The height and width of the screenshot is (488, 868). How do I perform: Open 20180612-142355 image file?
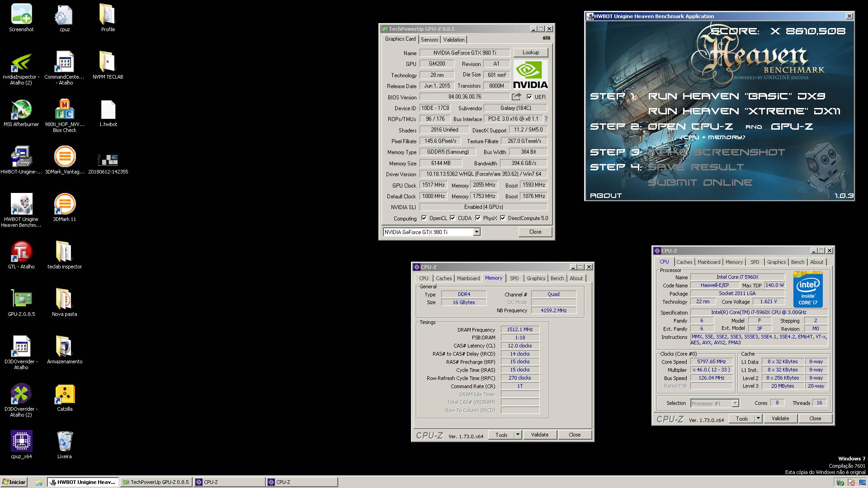108,164
